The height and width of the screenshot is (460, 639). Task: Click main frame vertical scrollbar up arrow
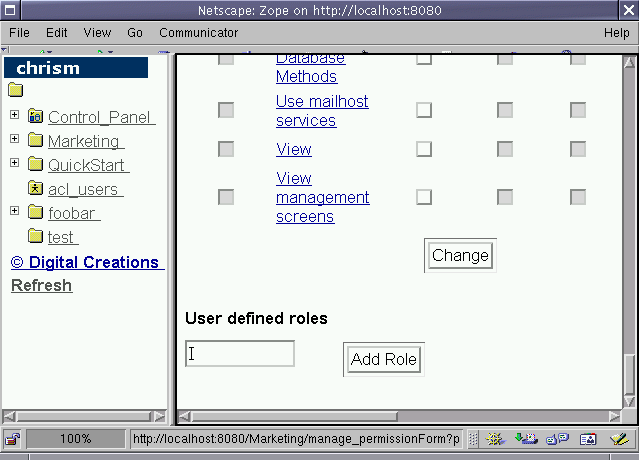pyautogui.click(x=629, y=62)
